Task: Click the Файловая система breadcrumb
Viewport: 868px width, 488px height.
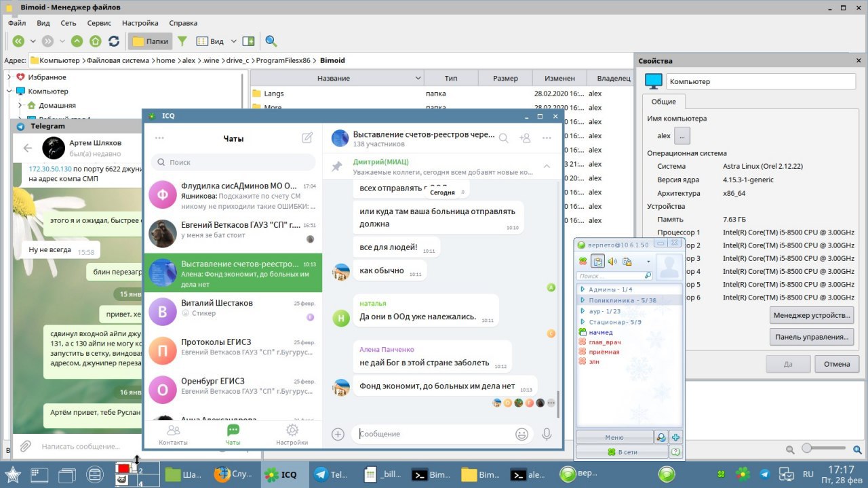Action: 117,60
